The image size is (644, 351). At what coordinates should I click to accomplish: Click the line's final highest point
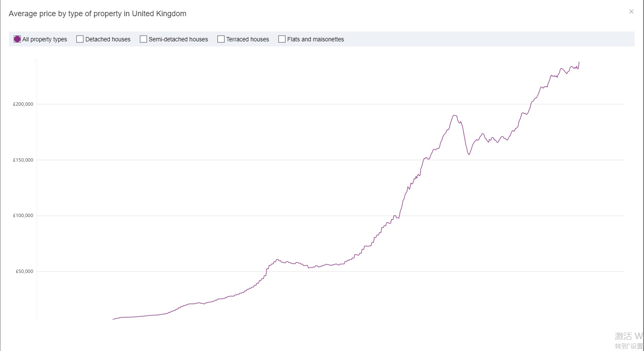pyautogui.click(x=579, y=62)
